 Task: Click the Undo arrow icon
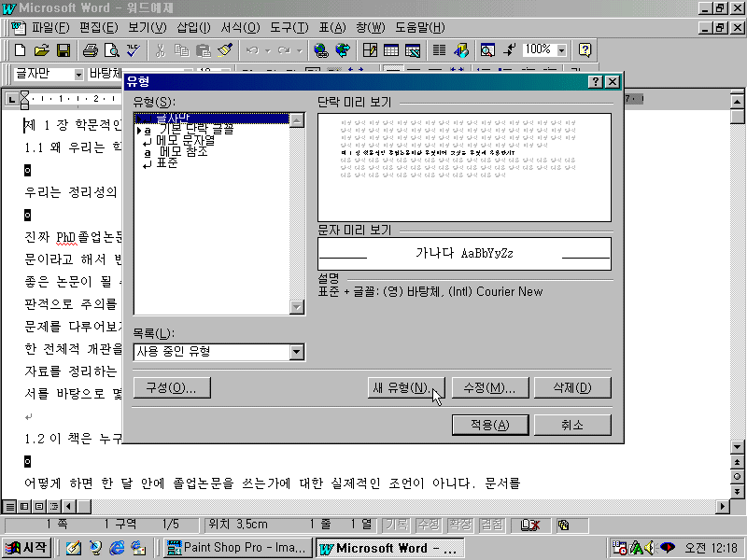(252, 50)
